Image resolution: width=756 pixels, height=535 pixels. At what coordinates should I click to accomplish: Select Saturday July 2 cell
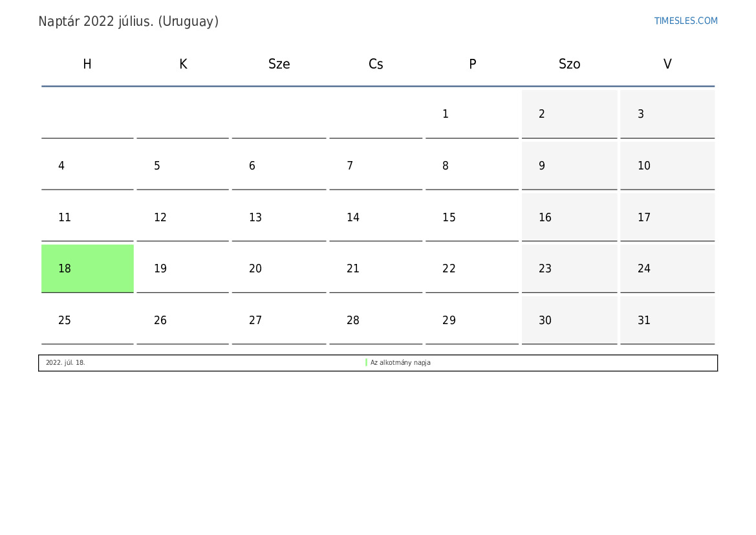pyautogui.click(x=569, y=114)
